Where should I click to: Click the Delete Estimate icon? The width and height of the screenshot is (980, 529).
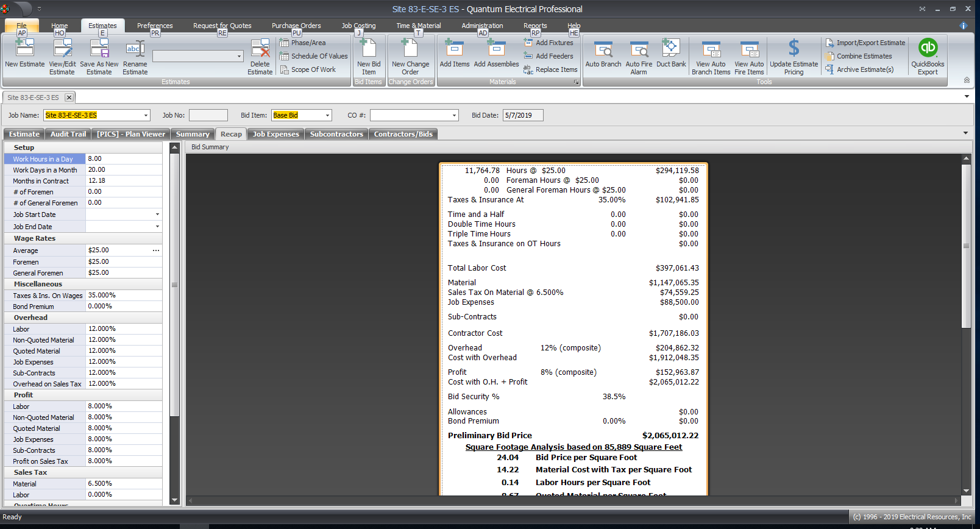point(260,49)
